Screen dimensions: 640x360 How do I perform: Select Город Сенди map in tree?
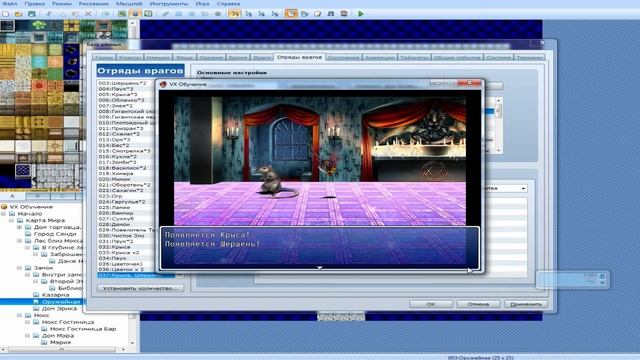tap(55, 234)
